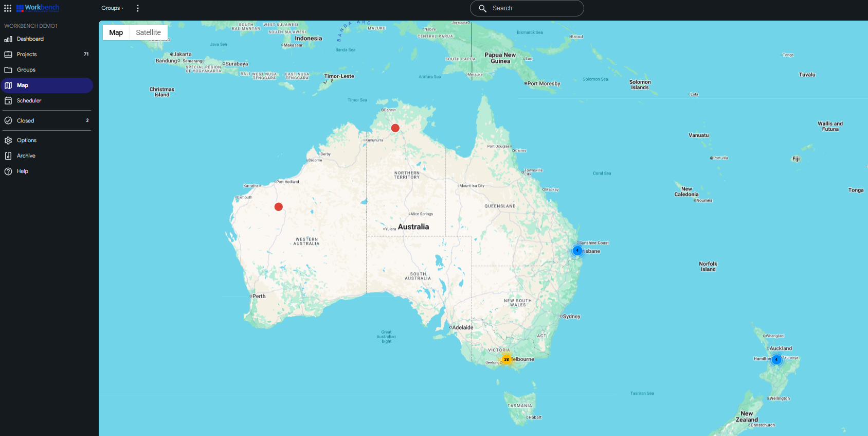
Task: Open the Groups dropdown in top bar
Action: tap(113, 8)
